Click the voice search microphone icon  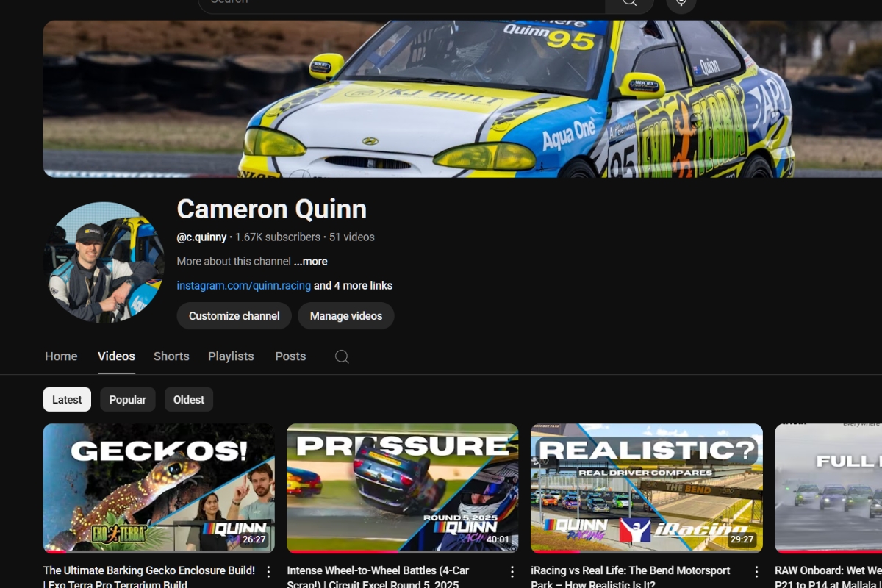[x=681, y=4]
